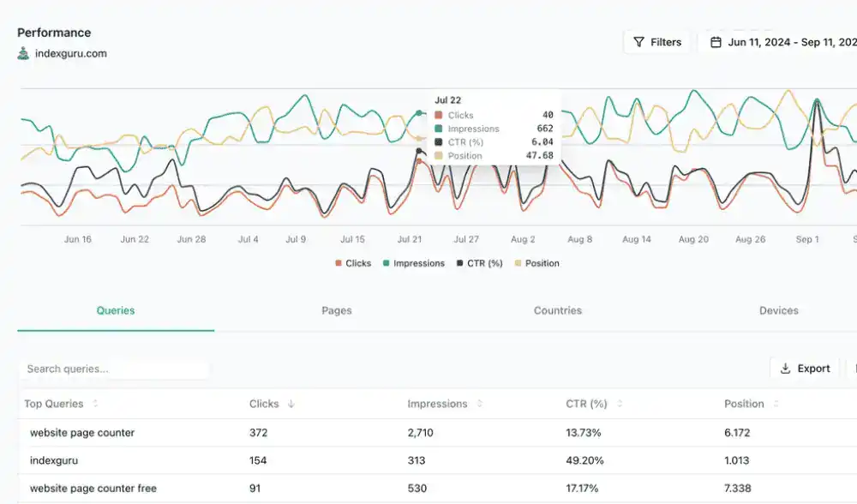Toggle the Position series in chart legend

click(x=536, y=263)
